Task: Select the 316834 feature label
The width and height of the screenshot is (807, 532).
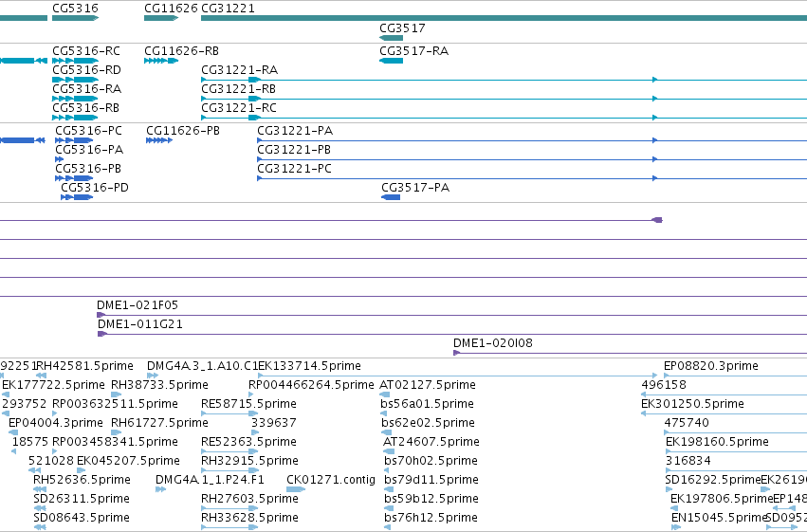Action: pos(688,461)
